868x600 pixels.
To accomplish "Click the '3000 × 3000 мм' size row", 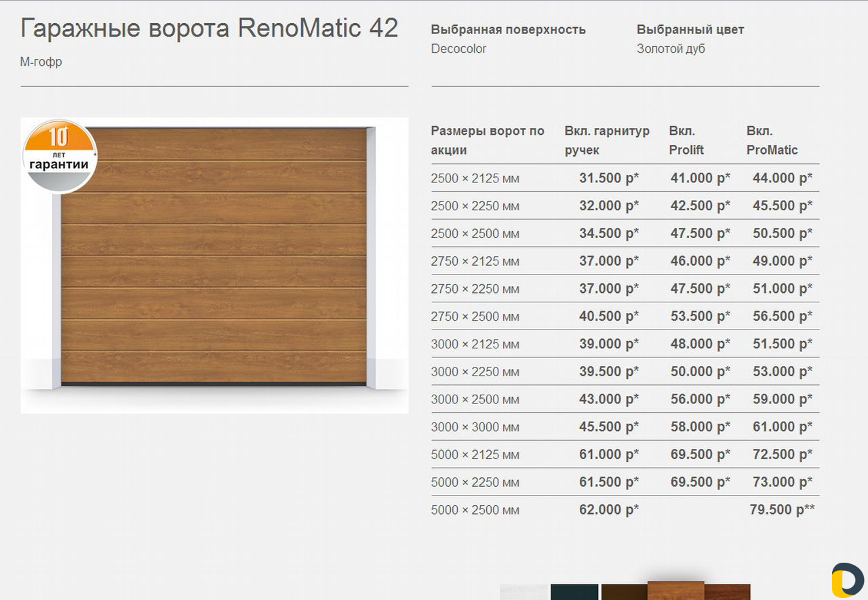I will coord(625,427).
